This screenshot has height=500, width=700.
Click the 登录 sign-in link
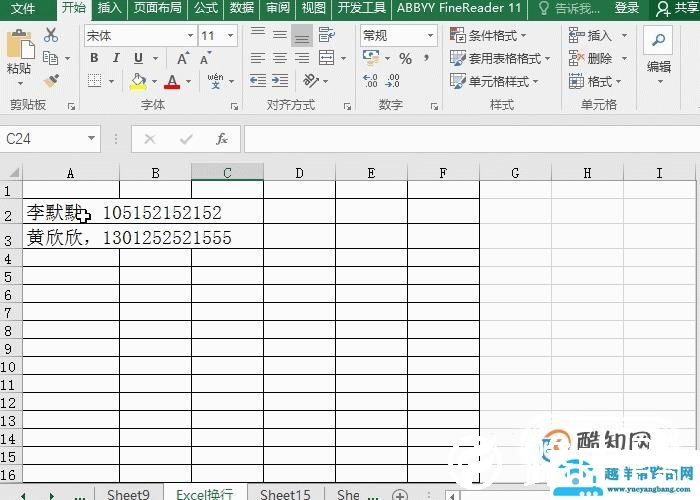[x=627, y=8]
